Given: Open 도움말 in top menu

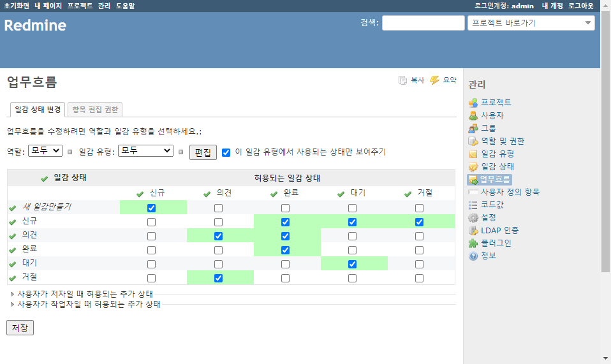Looking at the screenshot, I should coord(125,6).
